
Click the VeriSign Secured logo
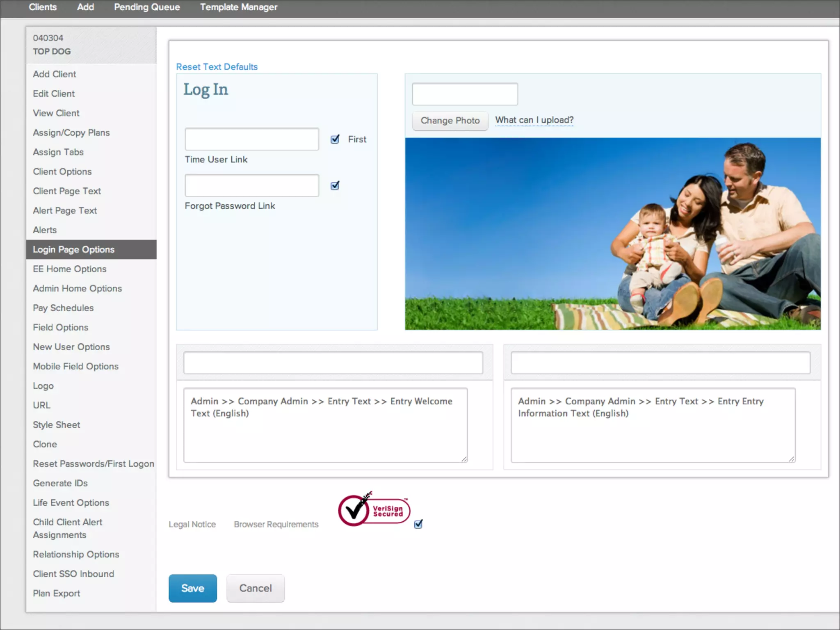(x=374, y=510)
